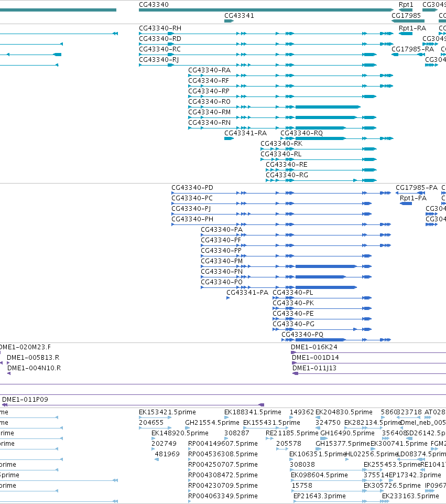446x504 pixels.
Task: Select protein CG43340-PO
Action: coord(222,282)
